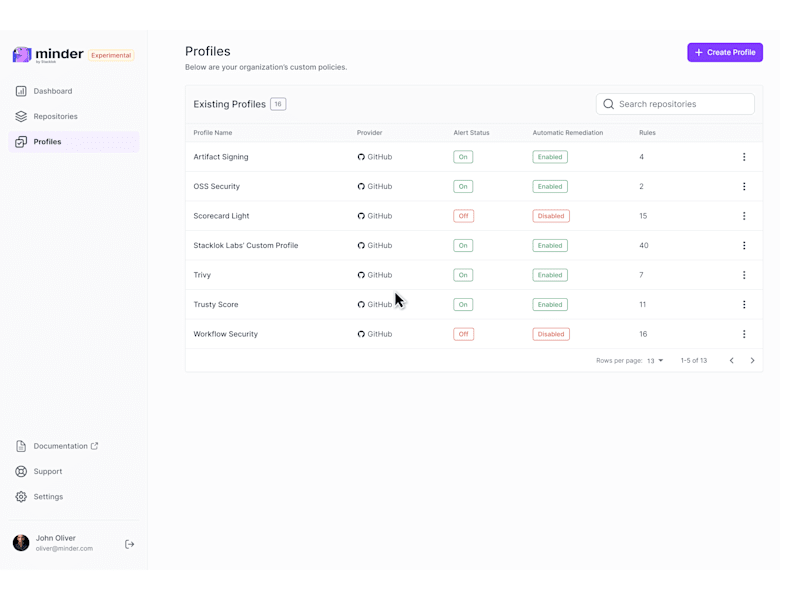Click the logout icon next to John Oliver

[x=130, y=544]
